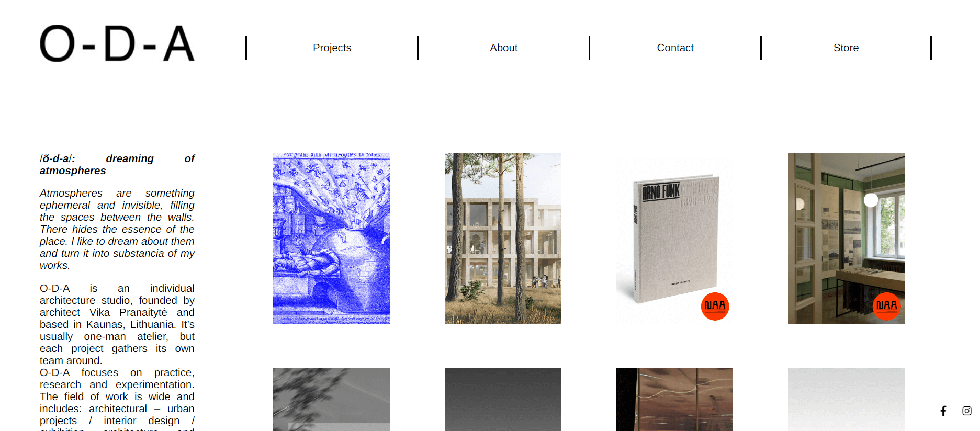980x431 pixels.
Task: Open the dark gray gradient thumbnail
Action: coord(503,399)
